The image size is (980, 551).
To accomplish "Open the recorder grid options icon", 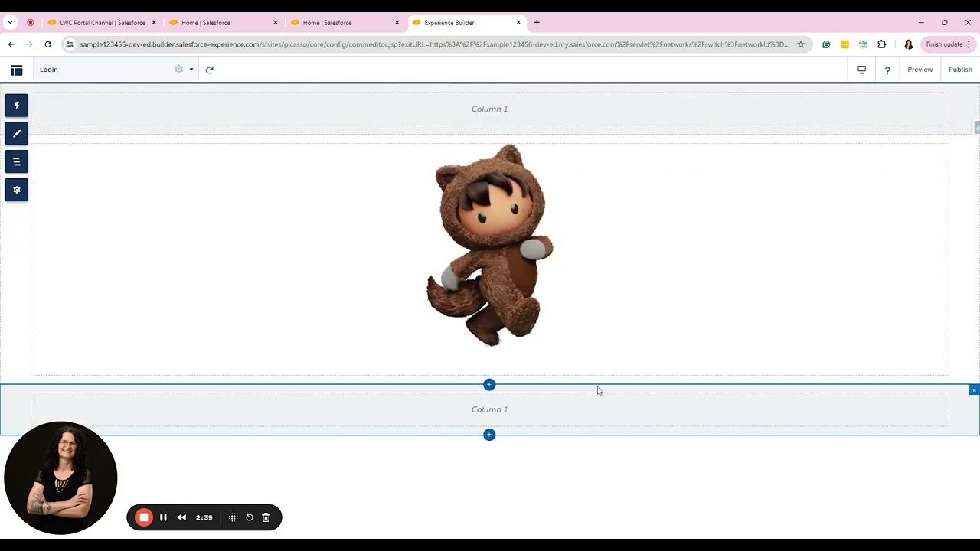I will 234,517.
